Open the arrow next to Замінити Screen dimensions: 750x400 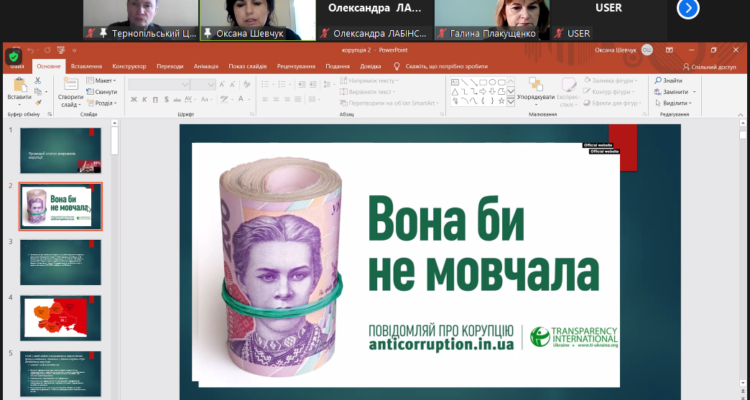(695, 92)
